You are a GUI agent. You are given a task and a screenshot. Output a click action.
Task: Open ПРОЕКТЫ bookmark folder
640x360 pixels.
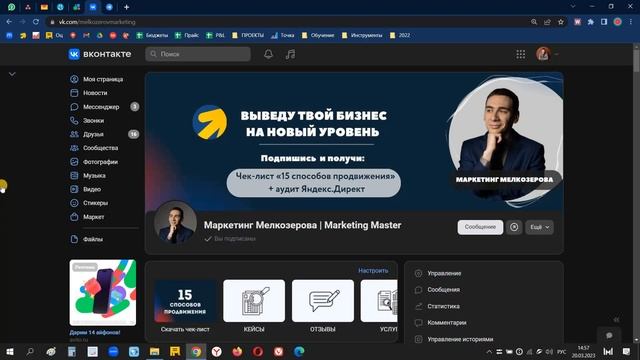click(248, 36)
